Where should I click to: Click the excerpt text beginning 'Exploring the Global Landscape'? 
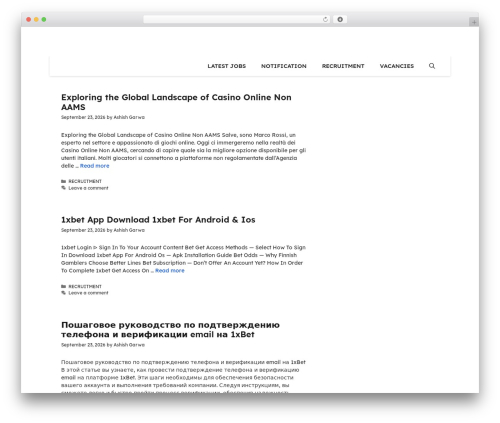tap(183, 150)
